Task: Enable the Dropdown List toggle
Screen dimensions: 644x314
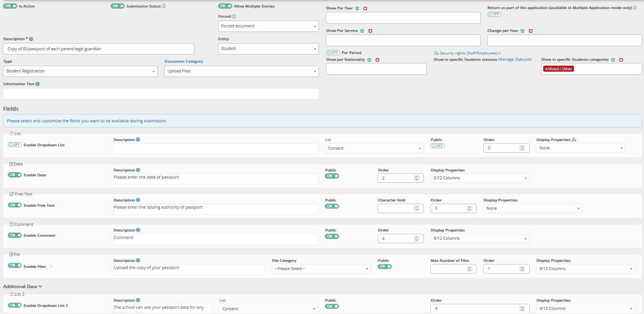Action: 15,145
